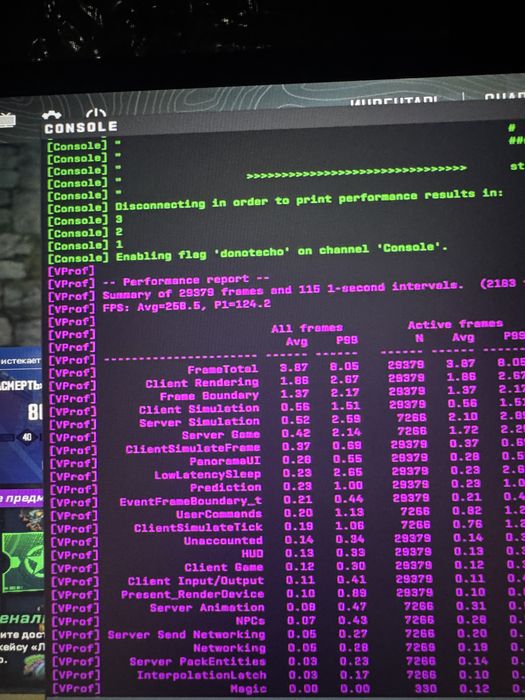Select the '-- Performance report --' line

(x=186, y=281)
